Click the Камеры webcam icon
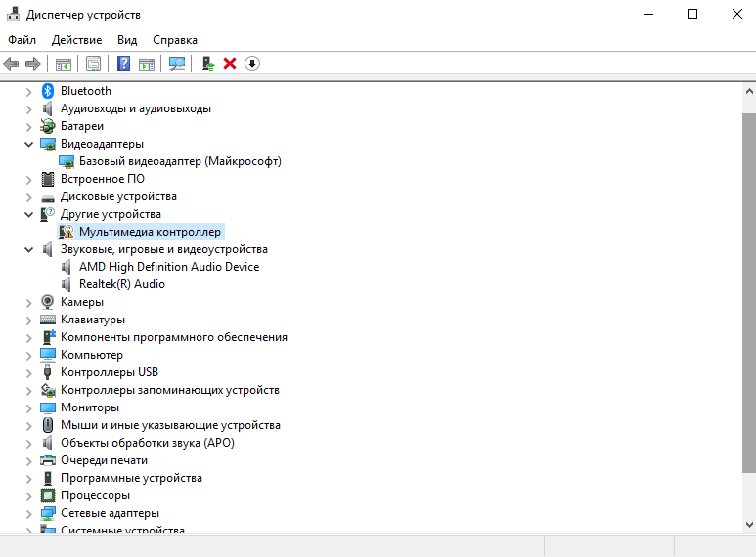Image resolution: width=756 pixels, height=557 pixels. click(x=47, y=302)
